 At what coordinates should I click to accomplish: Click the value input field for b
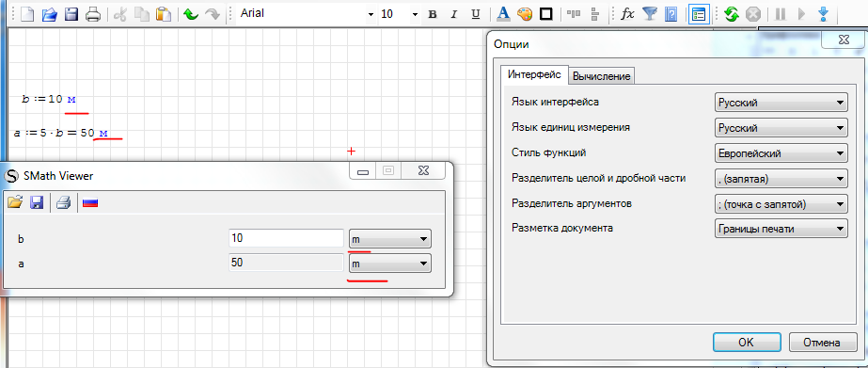[x=286, y=239]
